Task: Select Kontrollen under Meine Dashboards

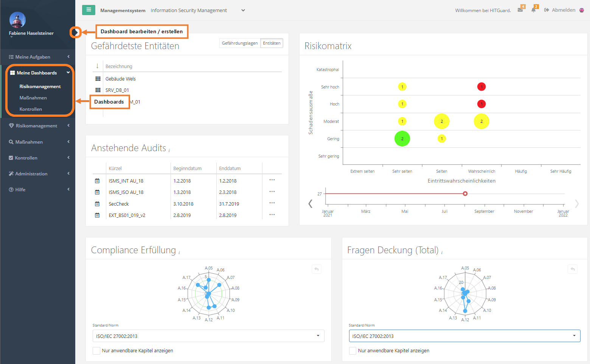Action: [x=31, y=109]
